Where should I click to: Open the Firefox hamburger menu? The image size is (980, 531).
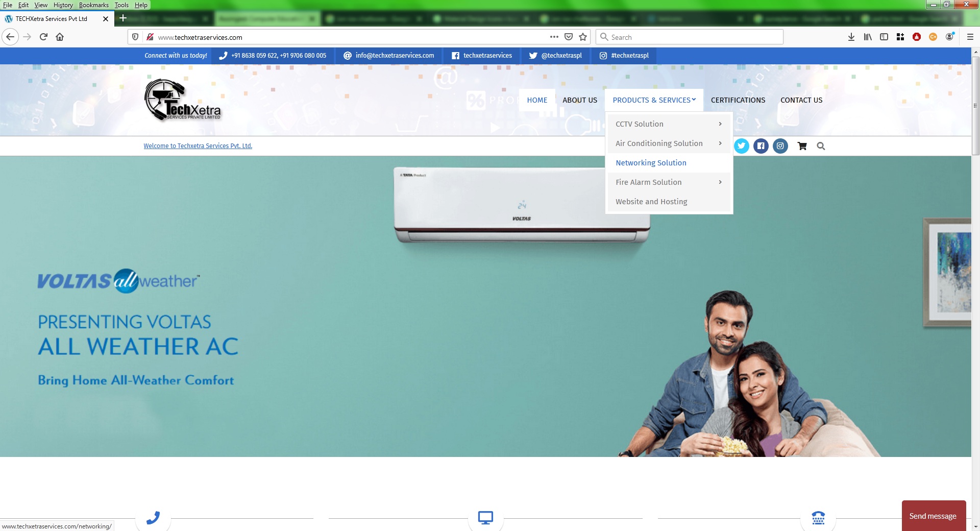tap(970, 37)
